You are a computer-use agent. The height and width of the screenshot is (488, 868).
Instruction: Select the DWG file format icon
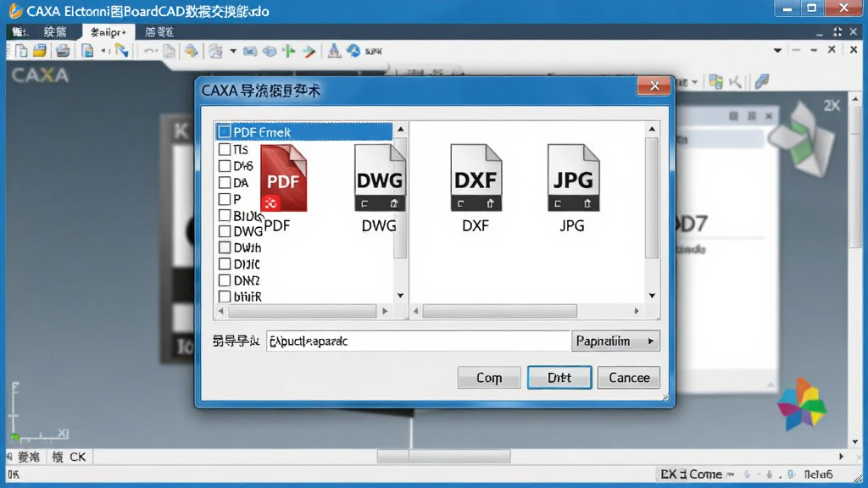[379, 178]
